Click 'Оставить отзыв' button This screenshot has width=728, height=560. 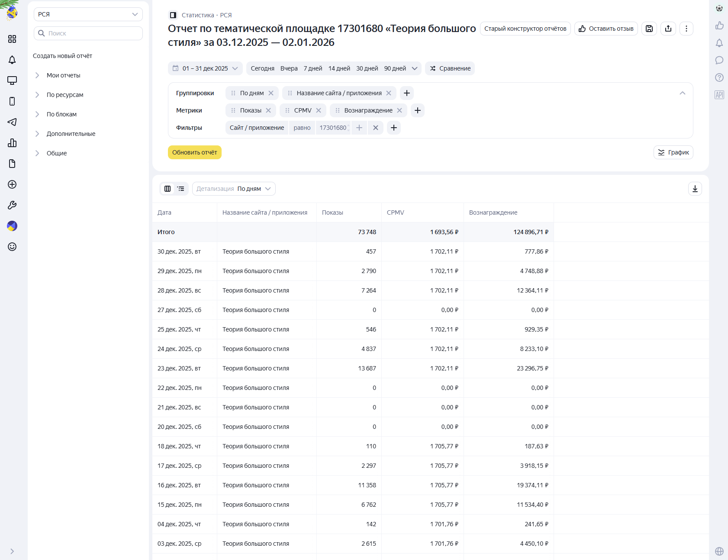(606, 29)
